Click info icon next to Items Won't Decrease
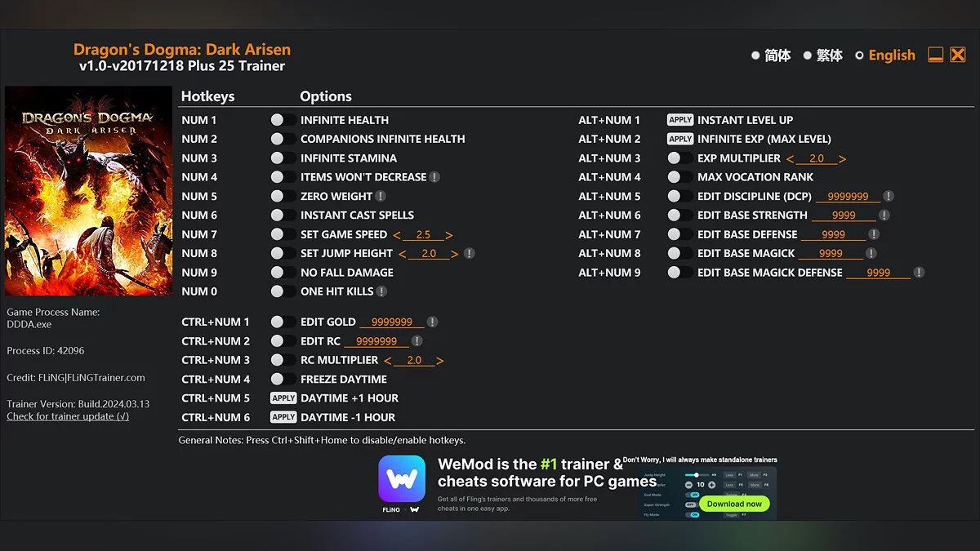The image size is (980, 551). [x=434, y=177]
